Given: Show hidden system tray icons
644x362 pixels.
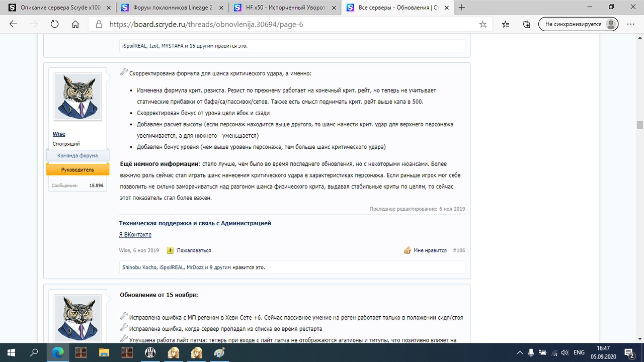Looking at the screenshot, I should tap(520, 352).
